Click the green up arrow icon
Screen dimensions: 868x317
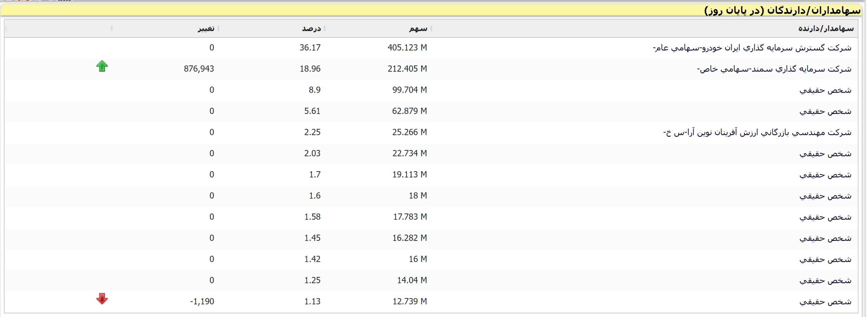(x=102, y=66)
